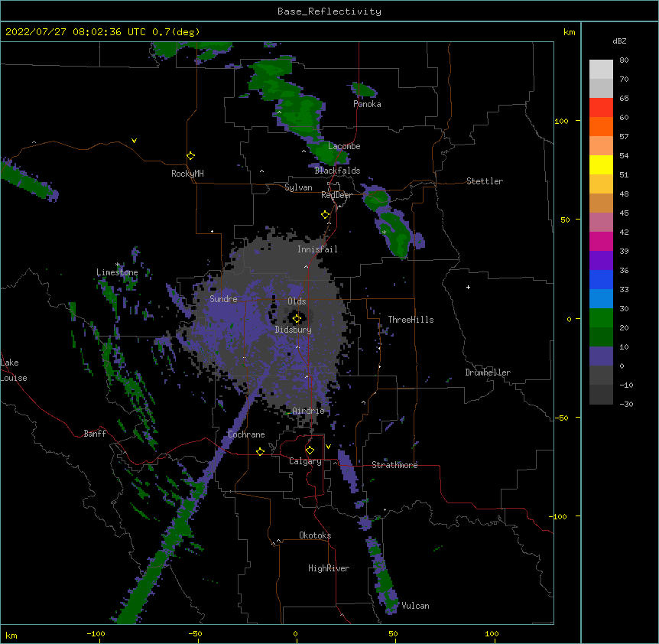Click the RedDeer label
Screen dimensions: 659x644
(x=336, y=195)
